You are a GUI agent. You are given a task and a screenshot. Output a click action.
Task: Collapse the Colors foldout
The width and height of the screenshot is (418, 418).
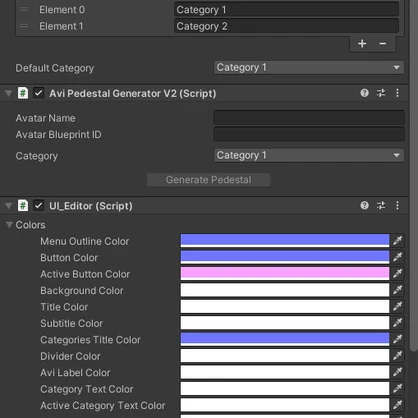tap(9, 225)
